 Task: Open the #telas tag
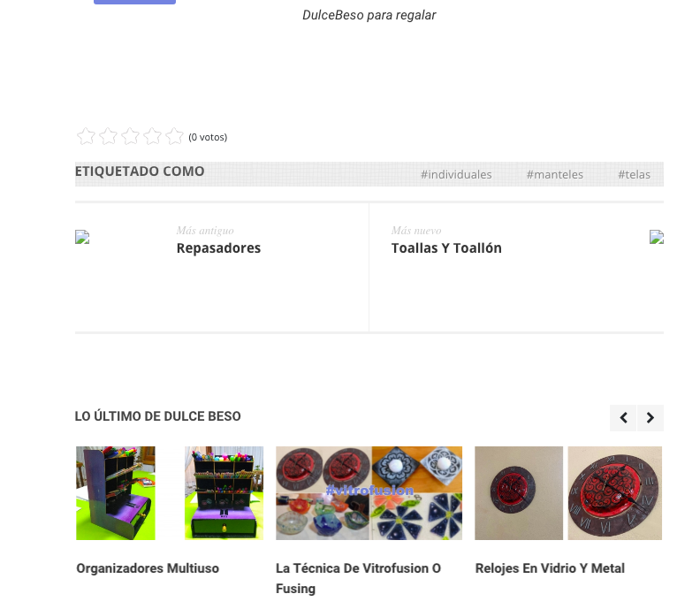click(634, 175)
